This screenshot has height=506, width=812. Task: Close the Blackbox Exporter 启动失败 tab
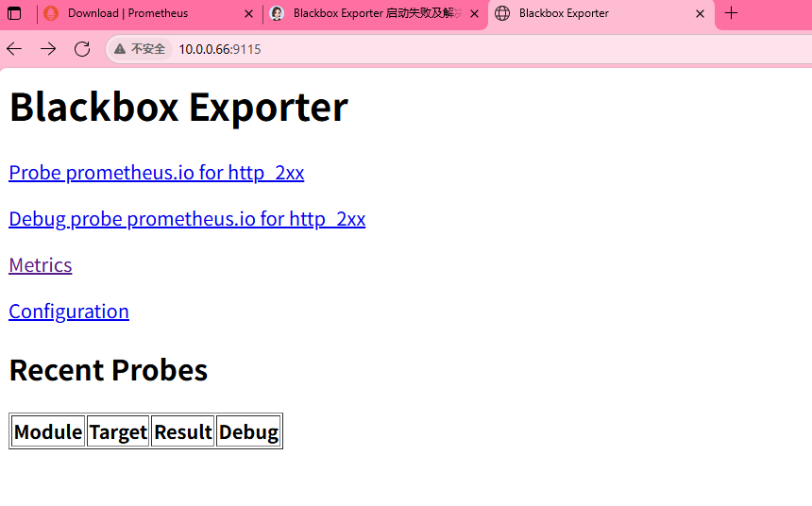[x=474, y=13]
